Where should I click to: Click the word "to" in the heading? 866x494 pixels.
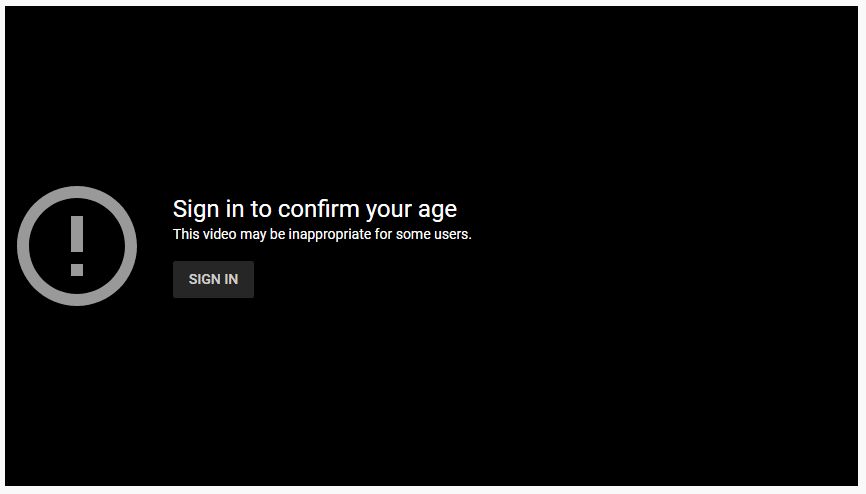tap(261, 209)
